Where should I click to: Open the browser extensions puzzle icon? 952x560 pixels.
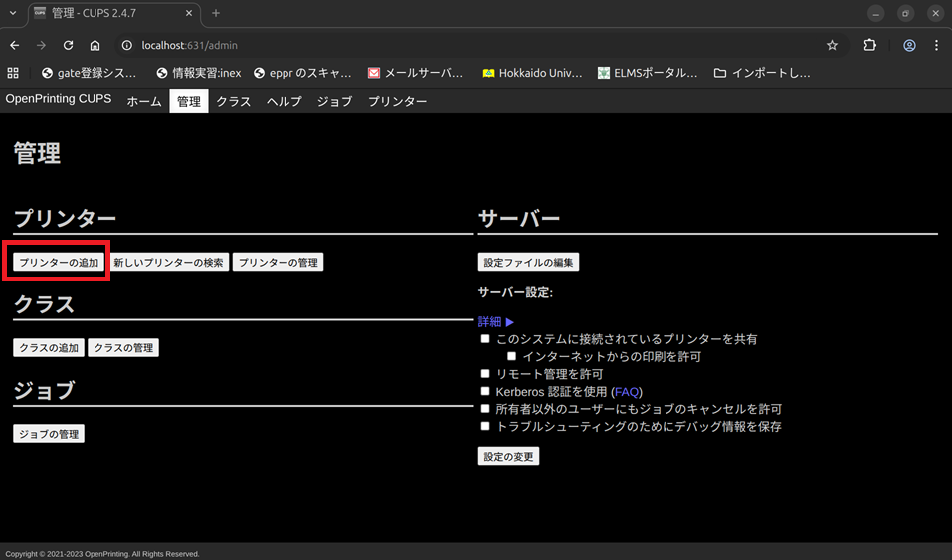pyautogui.click(x=869, y=45)
